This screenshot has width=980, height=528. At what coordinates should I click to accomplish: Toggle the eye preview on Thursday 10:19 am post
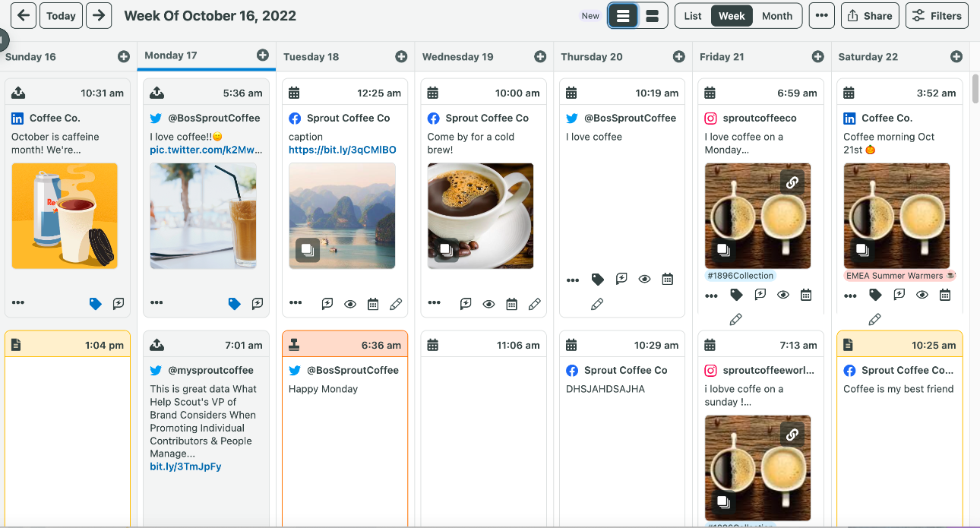click(644, 280)
